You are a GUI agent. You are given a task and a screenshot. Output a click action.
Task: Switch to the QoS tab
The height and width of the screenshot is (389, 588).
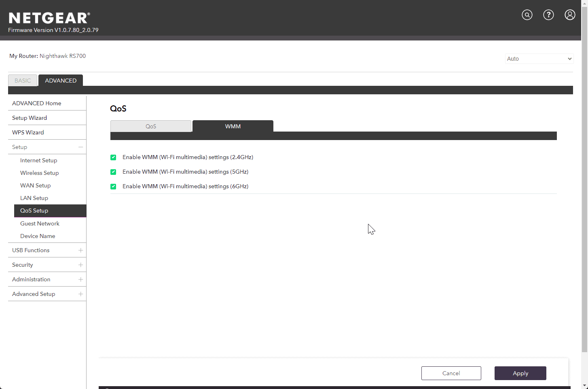[x=151, y=126]
